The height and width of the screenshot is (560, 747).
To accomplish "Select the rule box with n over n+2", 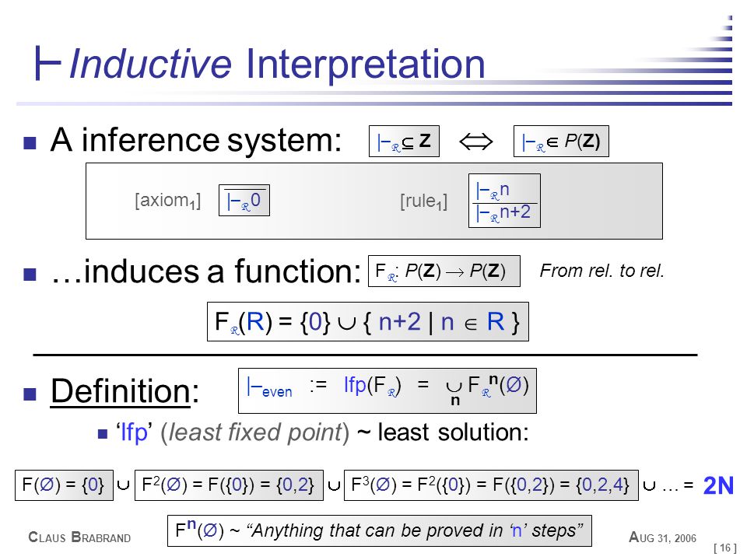I will [504, 201].
